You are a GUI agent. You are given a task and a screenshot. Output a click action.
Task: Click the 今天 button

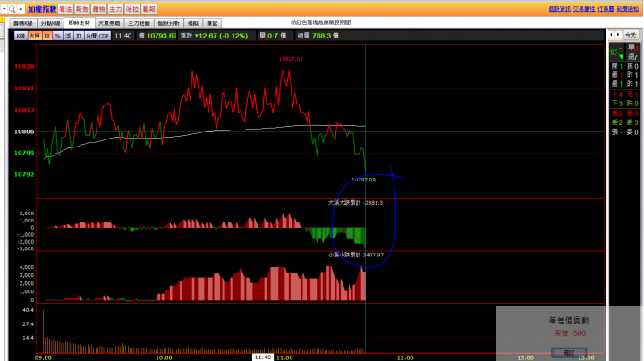point(631,35)
